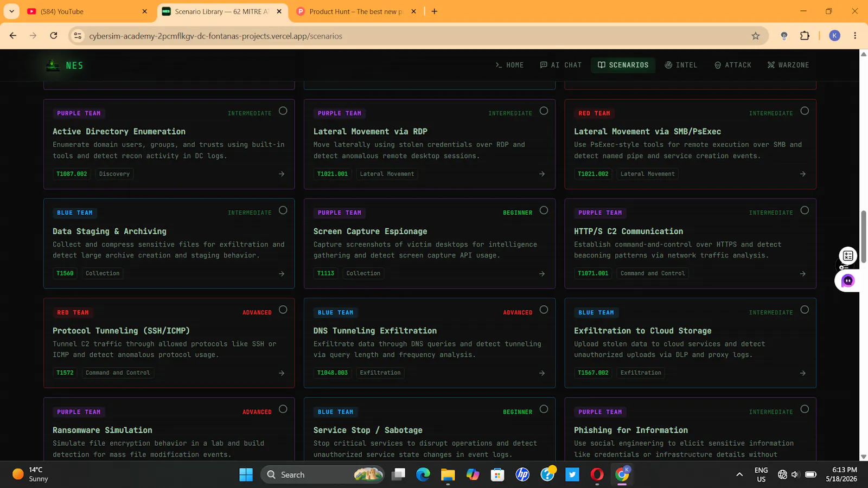The width and height of the screenshot is (868, 488).
Task: Open the browser extensions puzzle icon
Action: (x=805, y=36)
